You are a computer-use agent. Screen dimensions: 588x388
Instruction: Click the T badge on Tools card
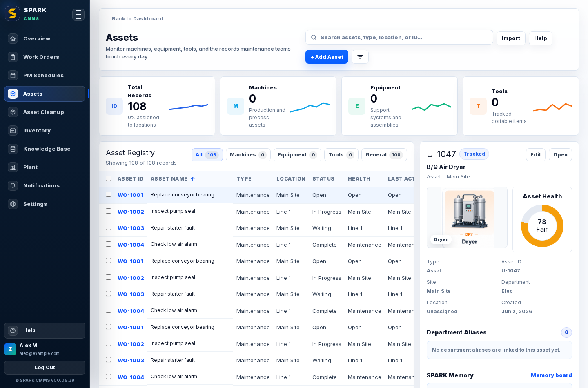[478, 106]
